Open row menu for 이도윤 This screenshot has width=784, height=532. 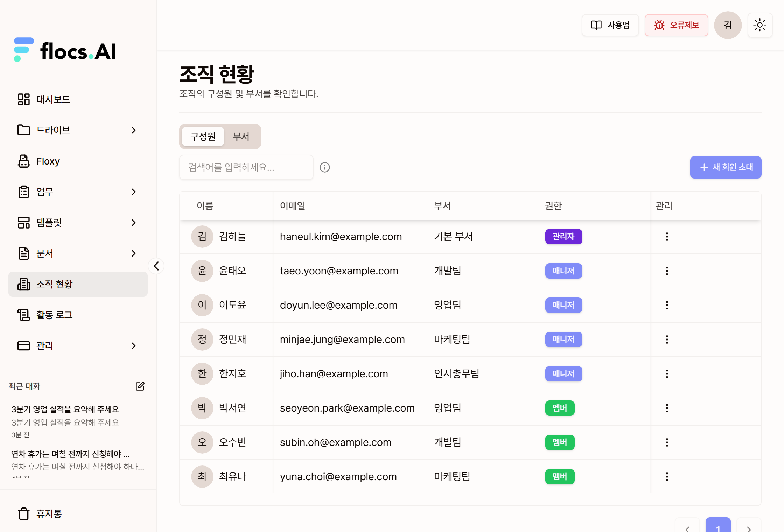[x=667, y=305]
